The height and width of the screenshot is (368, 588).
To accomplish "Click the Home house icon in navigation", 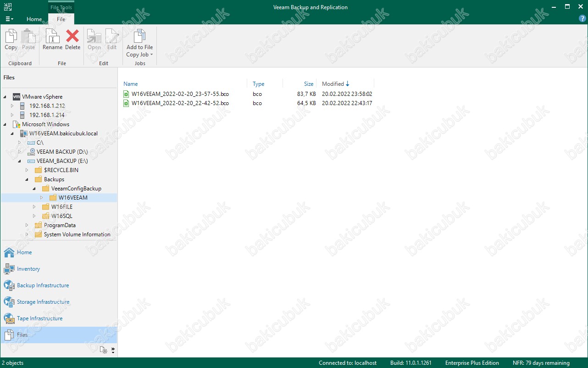I will pyautogui.click(x=9, y=252).
